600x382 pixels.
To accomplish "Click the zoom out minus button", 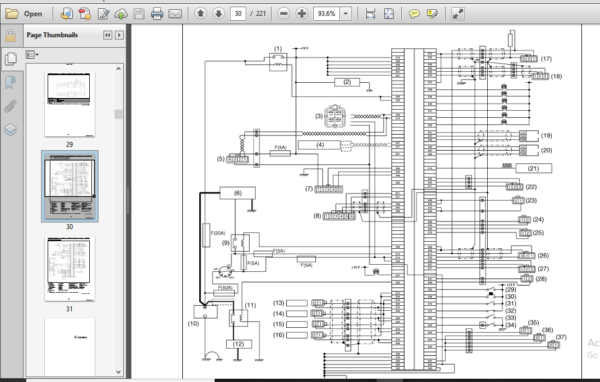I will (x=284, y=14).
